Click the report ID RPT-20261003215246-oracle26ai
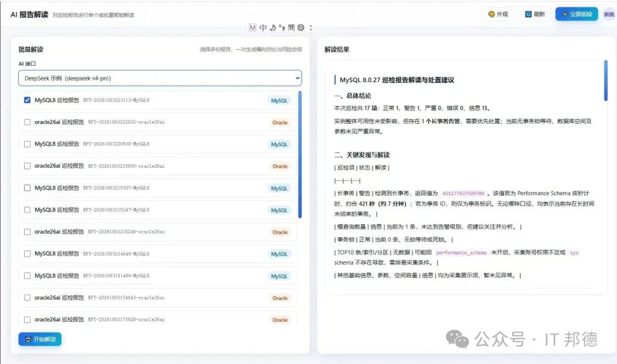The width and height of the screenshot is (617, 364). coord(126,232)
